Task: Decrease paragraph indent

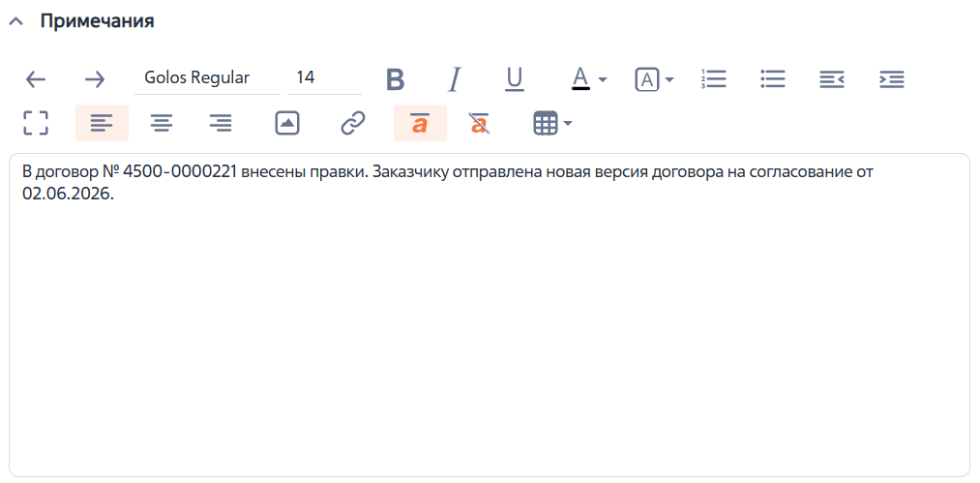Action: coord(832,79)
